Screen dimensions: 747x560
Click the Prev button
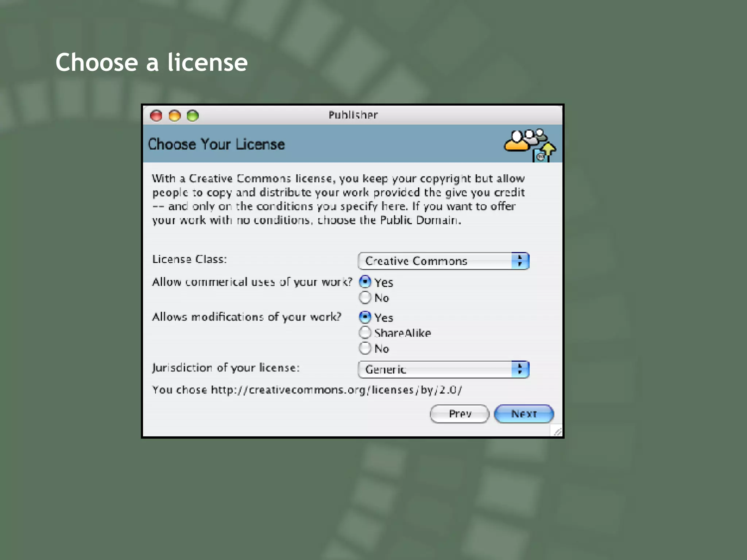[460, 414]
